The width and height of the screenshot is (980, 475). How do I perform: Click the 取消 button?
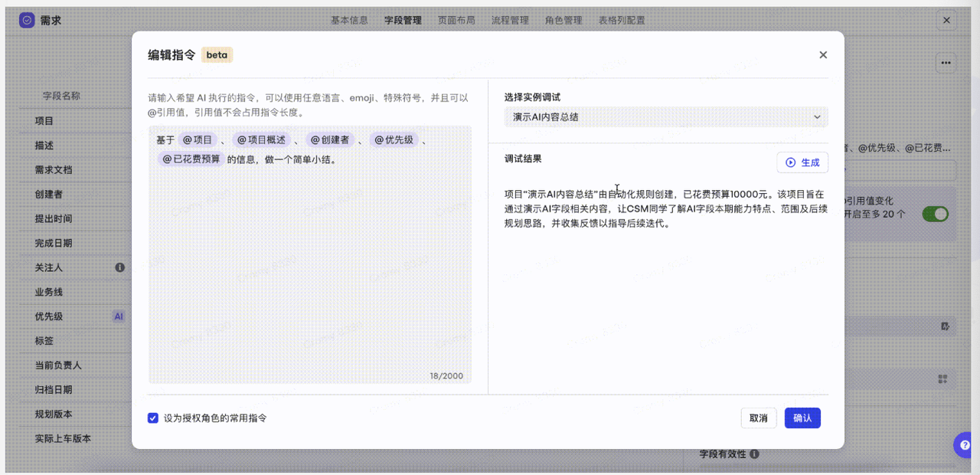click(x=758, y=418)
